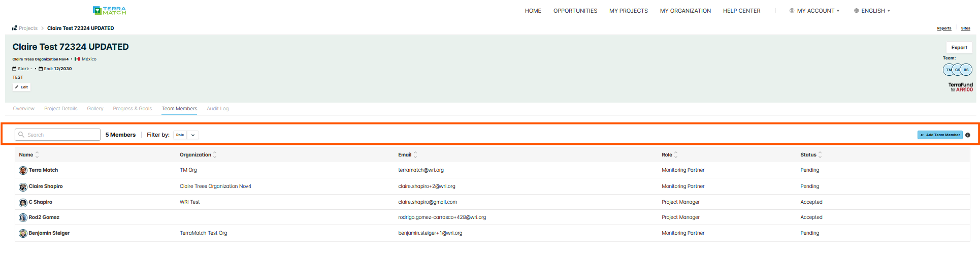Switch to the Project Details tab
980x253 pixels.
coord(61,109)
